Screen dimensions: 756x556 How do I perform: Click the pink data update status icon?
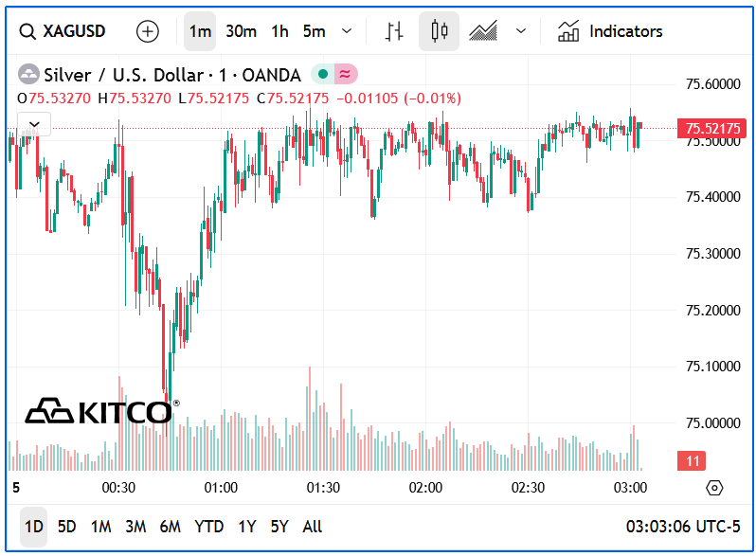tap(345, 74)
